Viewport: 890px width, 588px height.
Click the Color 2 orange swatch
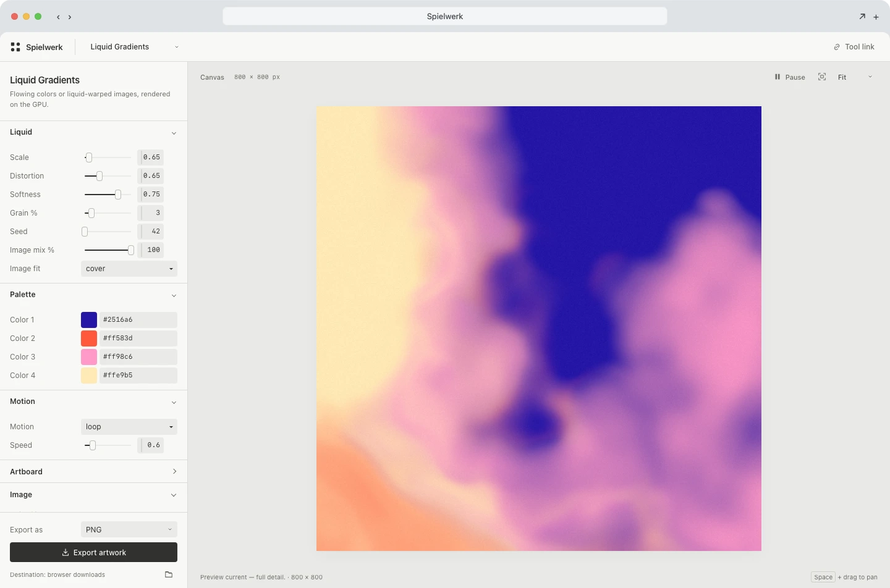89,338
